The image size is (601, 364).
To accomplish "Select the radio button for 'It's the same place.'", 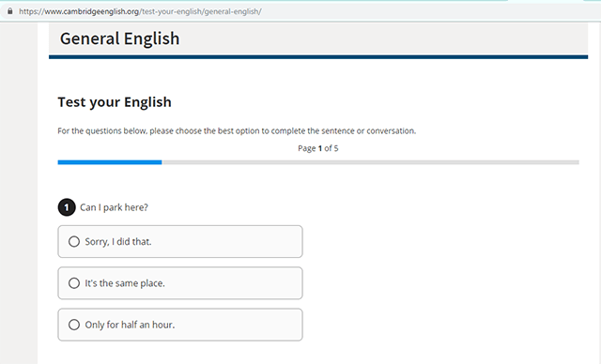I will [x=74, y=283].
